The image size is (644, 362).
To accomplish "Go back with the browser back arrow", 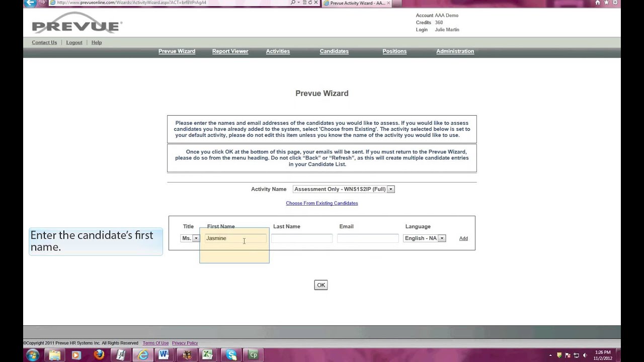I will (x=30, y=3).
